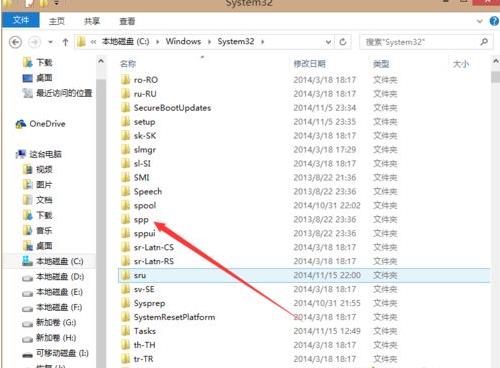Click Windows in the address path
This screenshot has width=500, height=368.
[183, 41]
